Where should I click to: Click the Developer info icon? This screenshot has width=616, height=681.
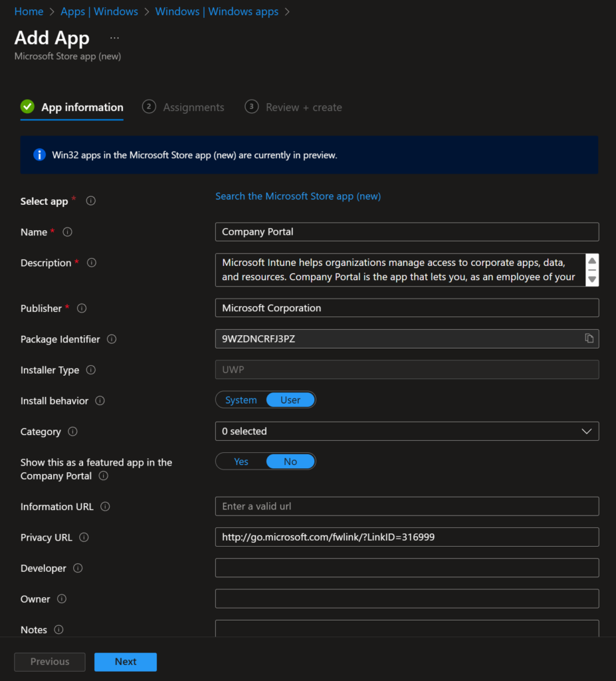[78, 569]
